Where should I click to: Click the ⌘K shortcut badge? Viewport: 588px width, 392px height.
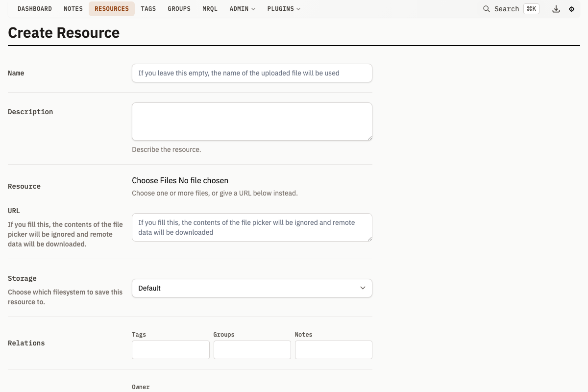[531, 9]
